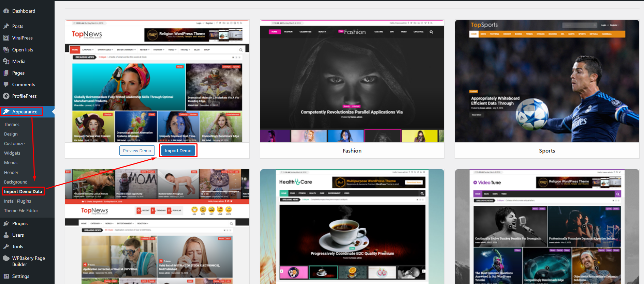Open Background submenu item
644x284 pixels.
click(16, 182)
